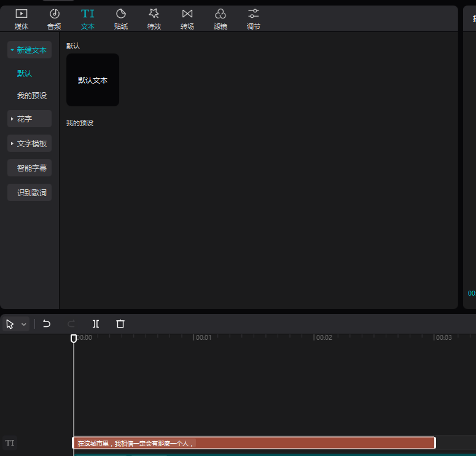Collapse the 新建文本 section
Screen dimensions: 476x456
[x=29, y=50]
